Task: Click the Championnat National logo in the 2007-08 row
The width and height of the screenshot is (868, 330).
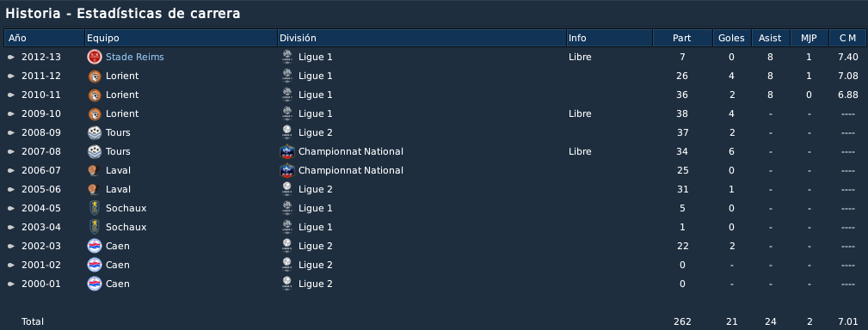Action: (287, 151)
